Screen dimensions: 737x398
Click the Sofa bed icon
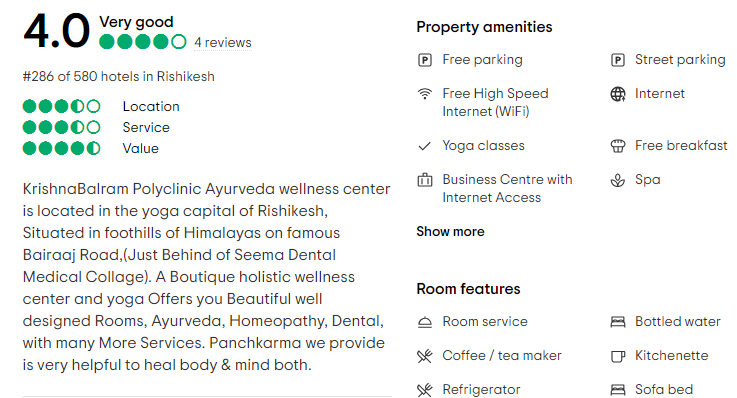pyautogui.click(x=618, y=390)
